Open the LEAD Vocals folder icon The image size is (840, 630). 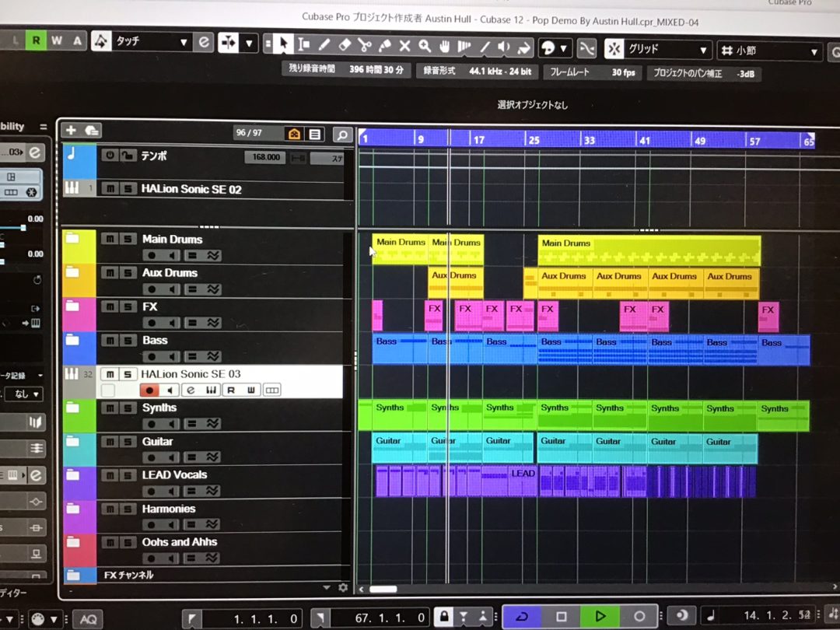[x=73, y=474]
